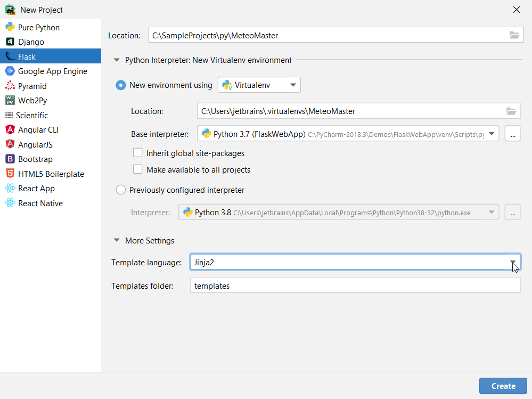Click the Templates folder text field
Viewport: 532px width, 399px height.
[355, 286]
